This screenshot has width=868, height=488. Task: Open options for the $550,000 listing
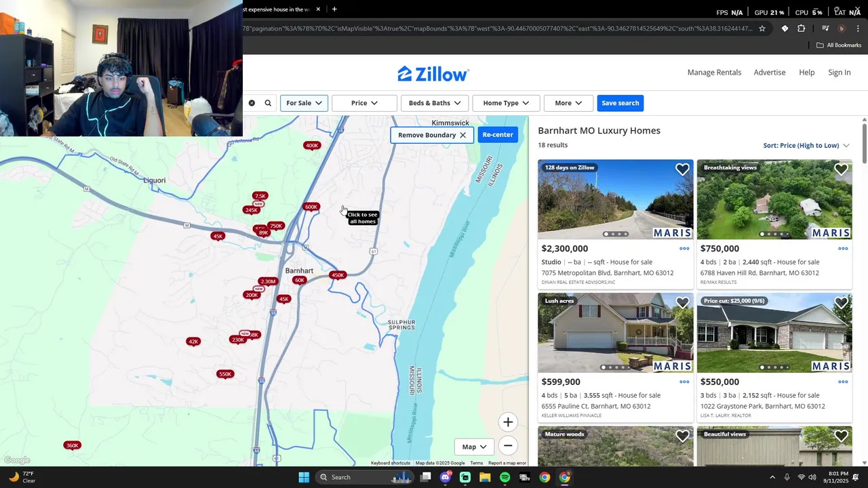(843, 382)
